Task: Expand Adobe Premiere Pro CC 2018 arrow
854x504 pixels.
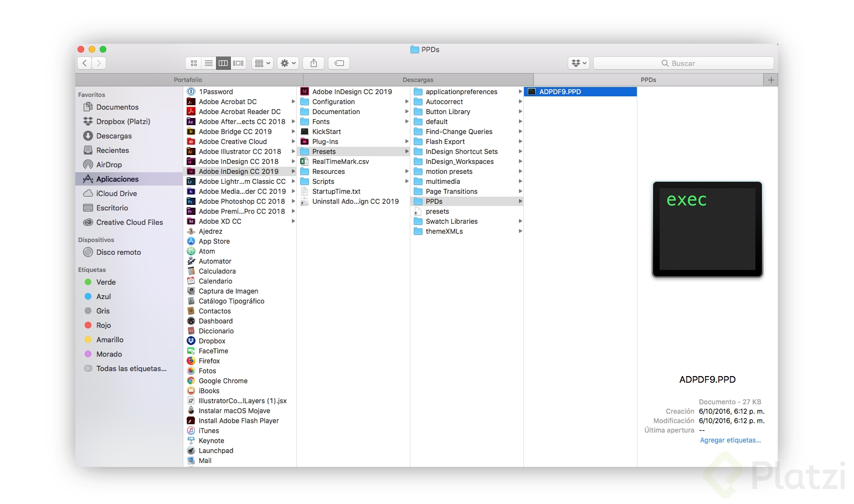Action: [293, 211]
